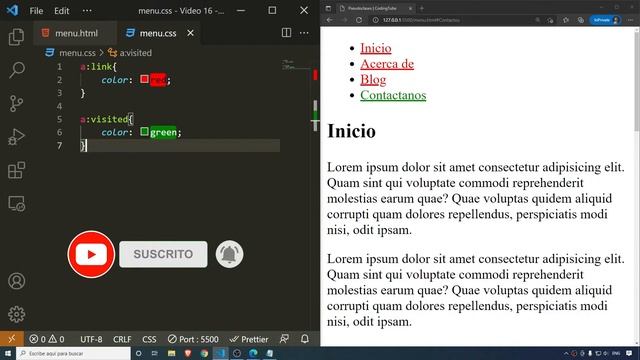Open the Extensions view
The height and width of the screenshot is (360, 640).
(x=16, y=170)
